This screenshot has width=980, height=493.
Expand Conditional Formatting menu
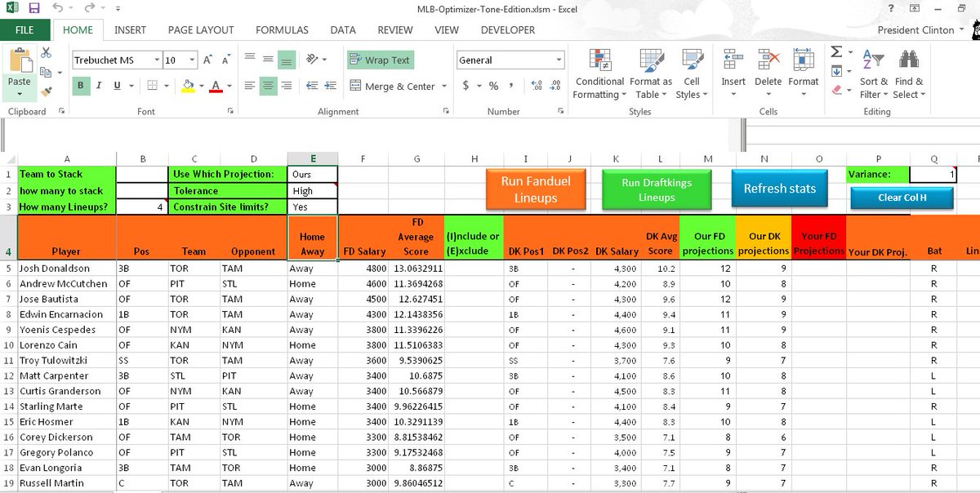point(599,73)
